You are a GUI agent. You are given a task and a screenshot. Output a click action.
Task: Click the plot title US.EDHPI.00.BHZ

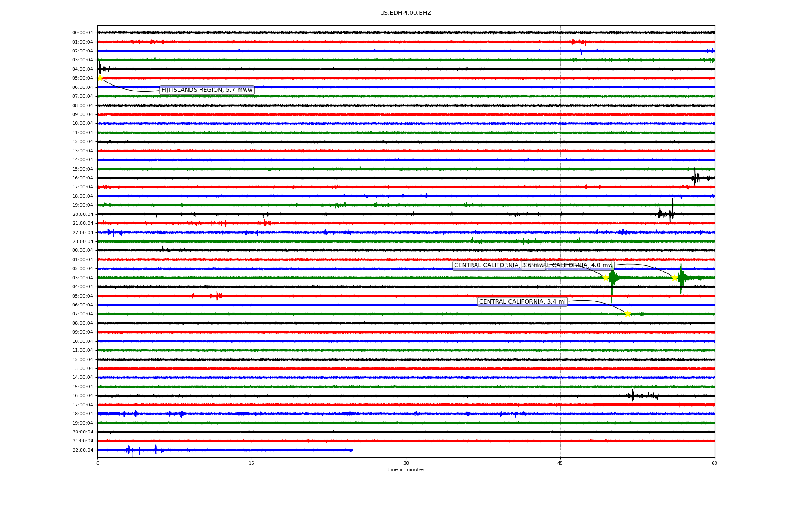coord(405,13)
